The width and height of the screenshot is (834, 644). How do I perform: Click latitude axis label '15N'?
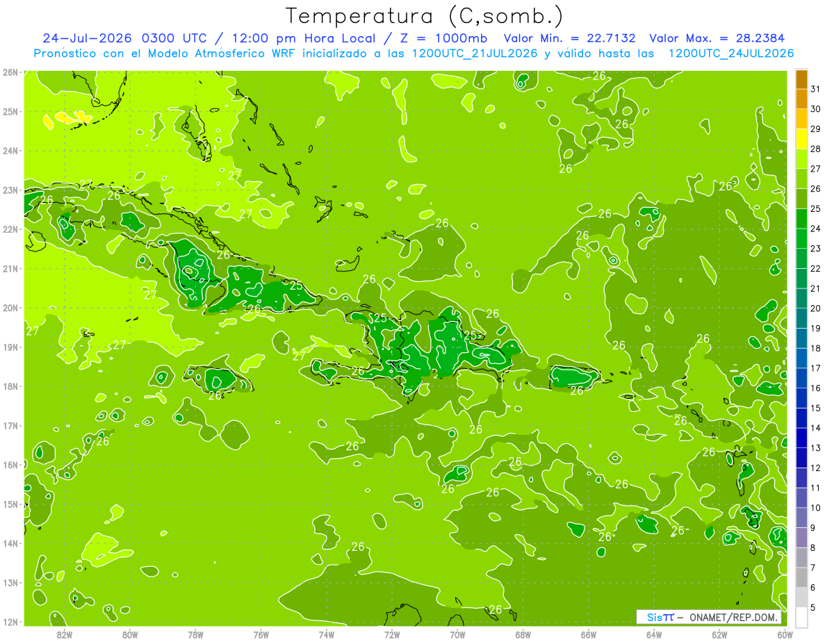pos(10,504)
